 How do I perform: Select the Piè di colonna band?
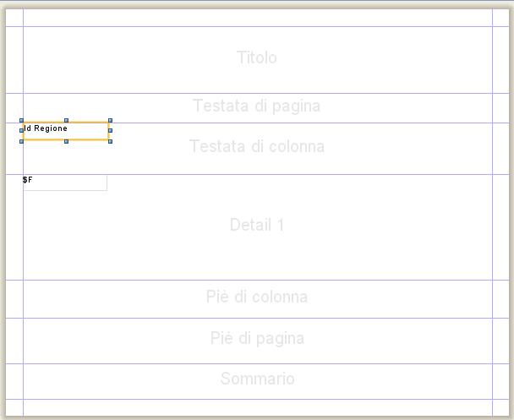point(258,299)
